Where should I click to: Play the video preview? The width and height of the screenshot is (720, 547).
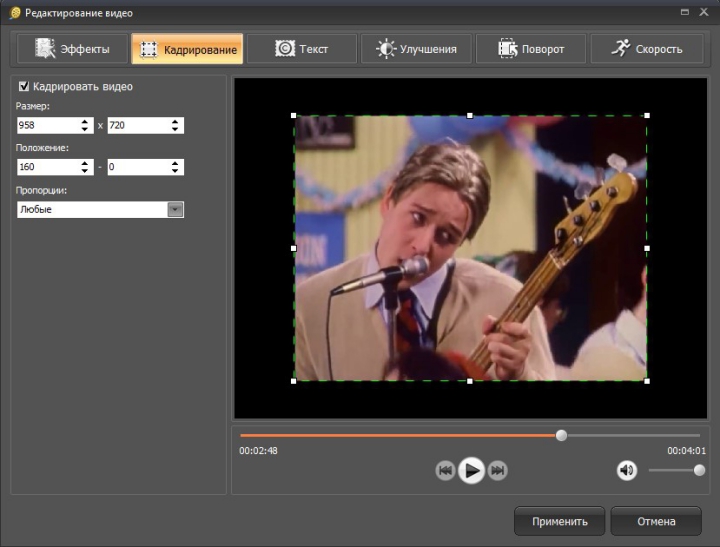point(471,470)
